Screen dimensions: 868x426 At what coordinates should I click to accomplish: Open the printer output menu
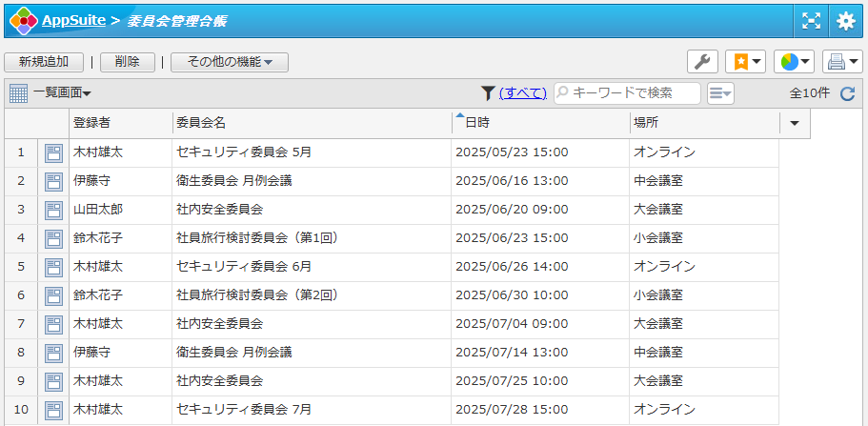click(841, 62)
